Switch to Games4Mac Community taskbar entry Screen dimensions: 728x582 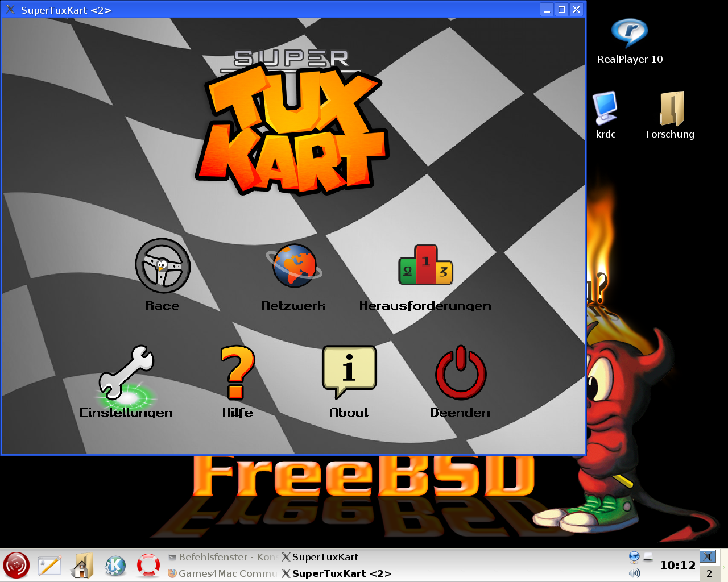click(x=222, y=573)
